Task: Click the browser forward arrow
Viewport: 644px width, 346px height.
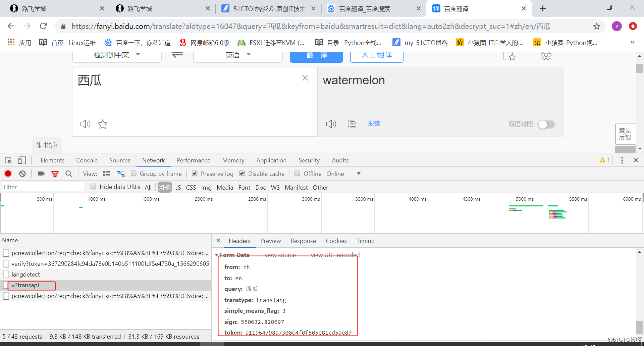Action: [27, 26]
